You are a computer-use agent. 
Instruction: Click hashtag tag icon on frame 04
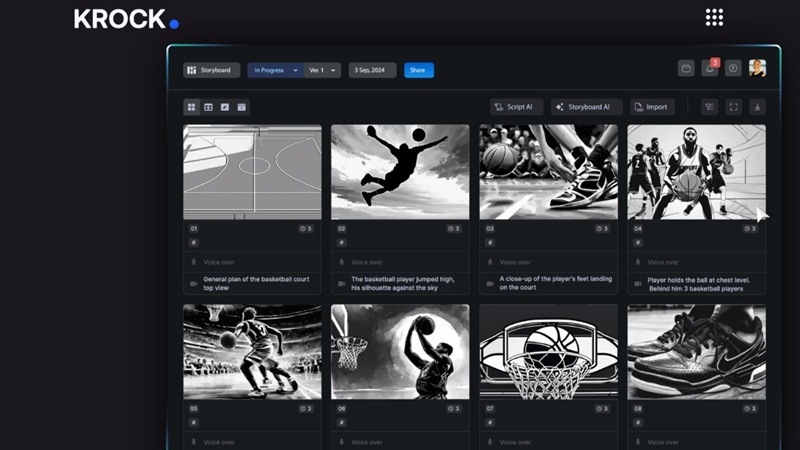(638, 242)
